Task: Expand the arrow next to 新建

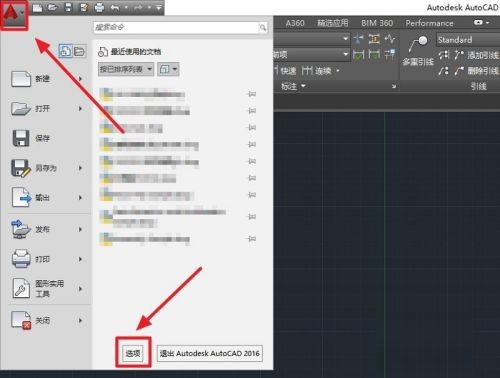Action: [x=80, y=79]
